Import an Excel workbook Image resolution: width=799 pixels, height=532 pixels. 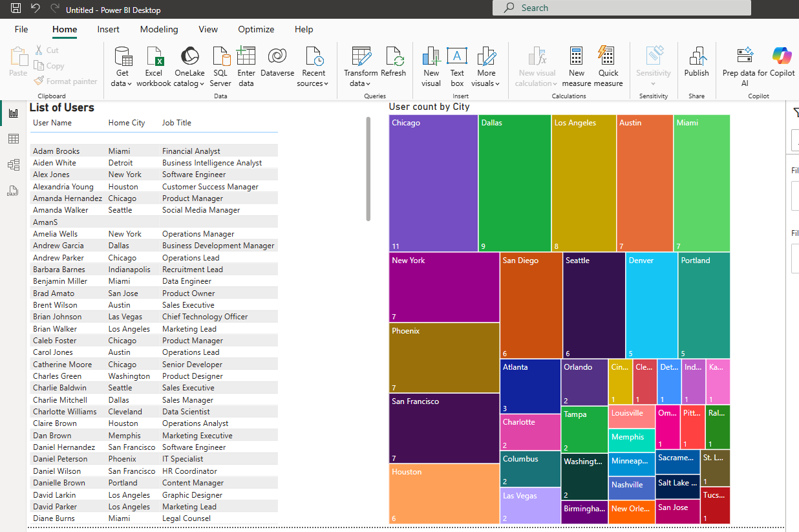tap(153, 64)
